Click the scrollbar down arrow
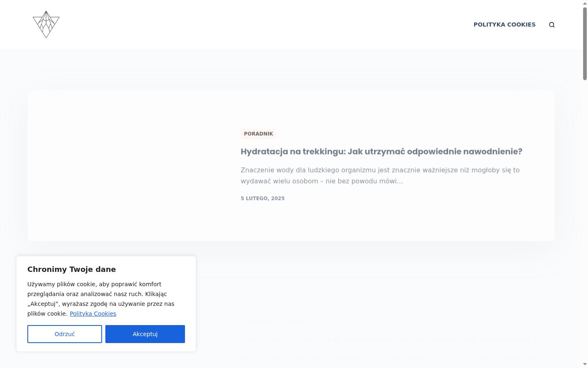This screenshot has width=588, height=368. 585,364
